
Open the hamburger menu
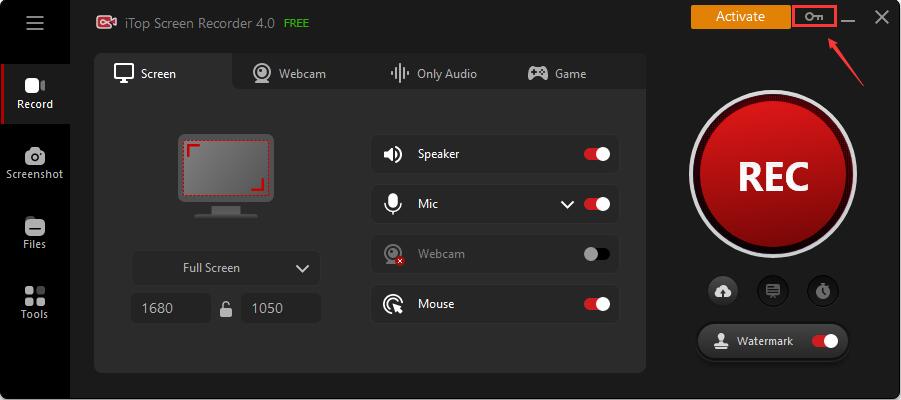tap(35, 23)
